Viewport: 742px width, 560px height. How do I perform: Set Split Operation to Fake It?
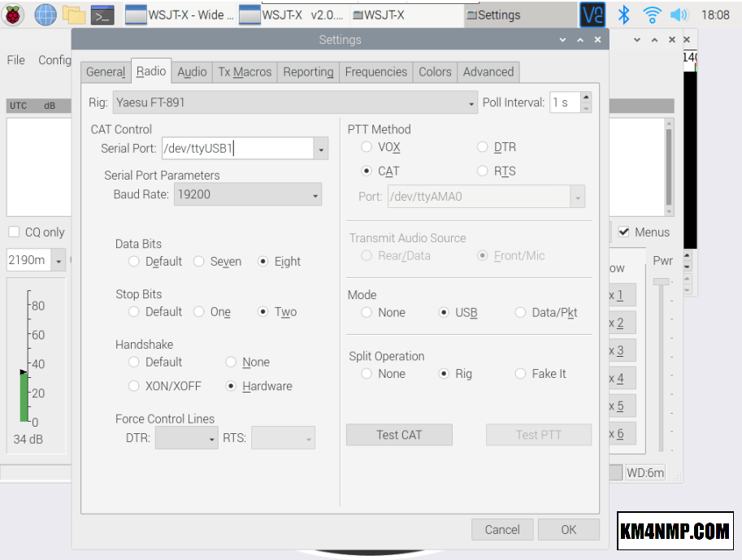(521, 374)
